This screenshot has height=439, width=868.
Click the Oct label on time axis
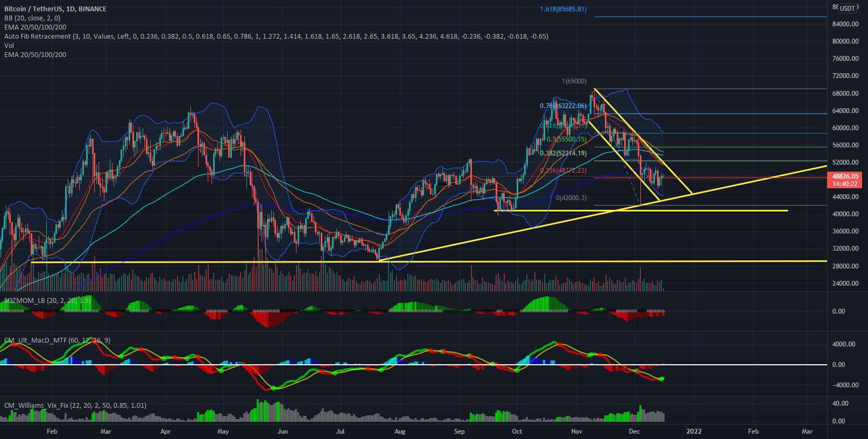[x=517, y=431]
